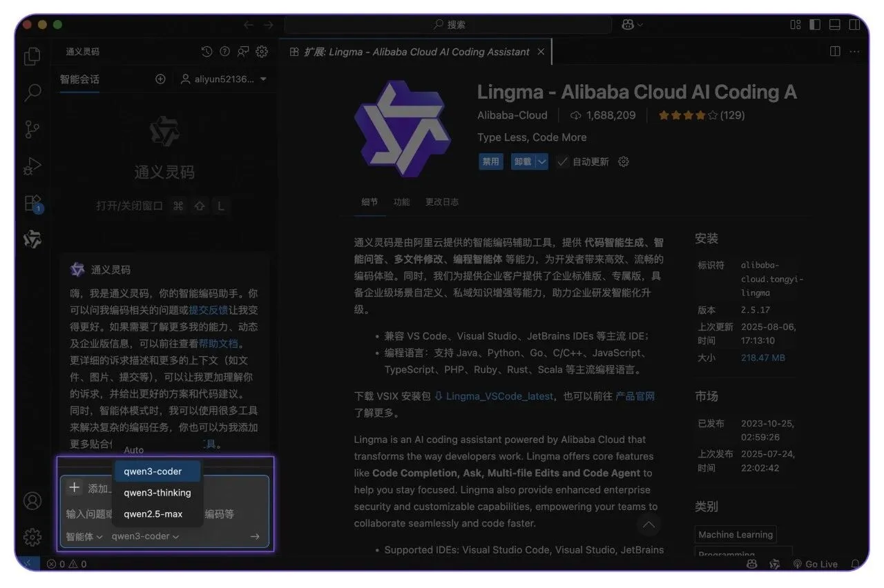
Task: Select qwen3-coder from the model list
Action: (x=157, y=471)
